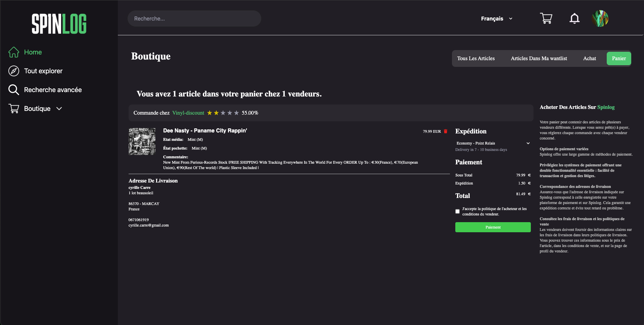Open the notifications bell
Screen dimensions: 644x325
pyautogui.click(x=574, y=18)
